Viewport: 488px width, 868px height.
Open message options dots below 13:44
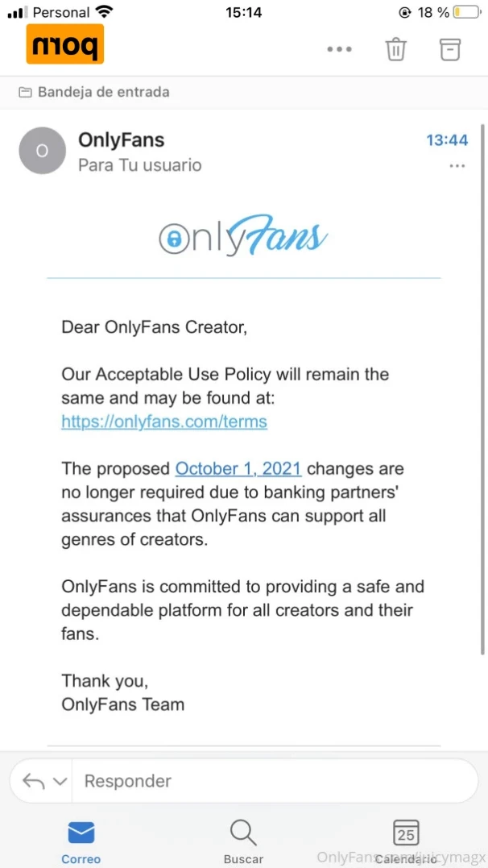point(457,165)
